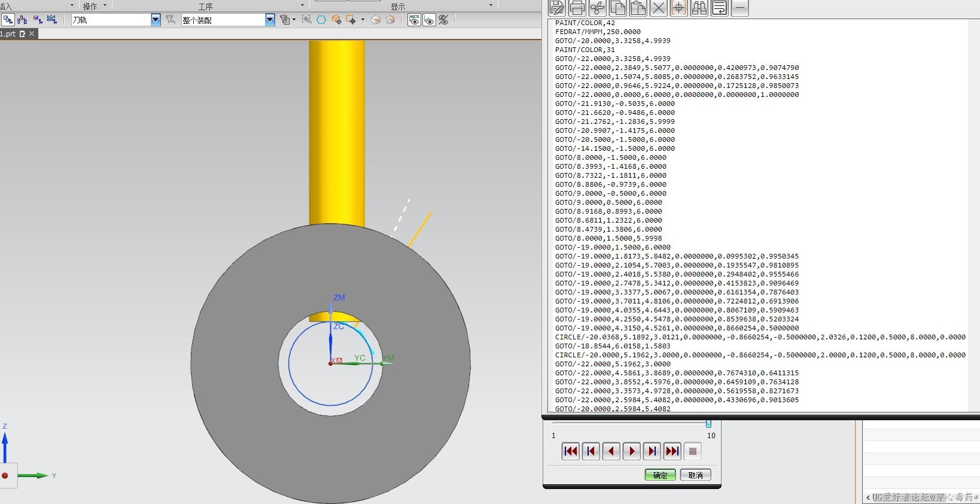Open the 工序 toolbar group
Image resolution: width=980 pixels, height=504 pixels.
[206, 7]
